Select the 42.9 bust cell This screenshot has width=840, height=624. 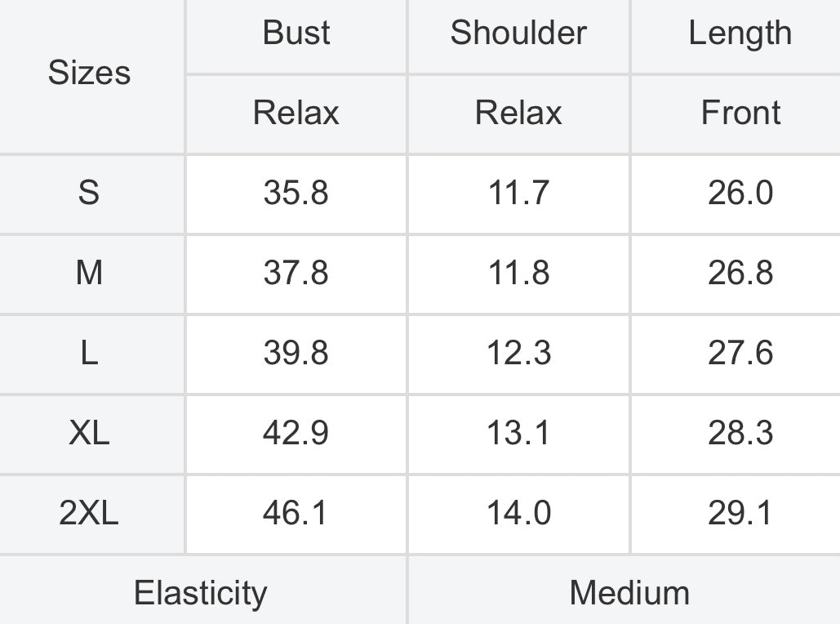(296, 433)
